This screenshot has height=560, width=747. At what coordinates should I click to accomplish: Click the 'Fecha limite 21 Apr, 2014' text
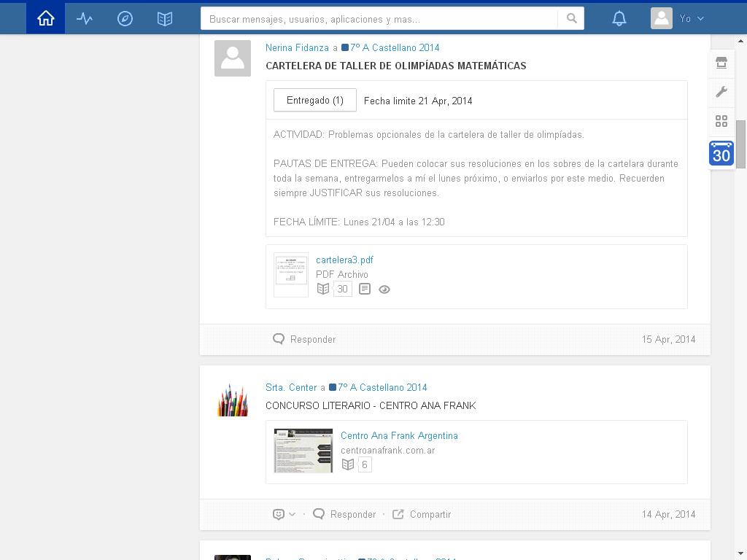click(x=418, y=101)
